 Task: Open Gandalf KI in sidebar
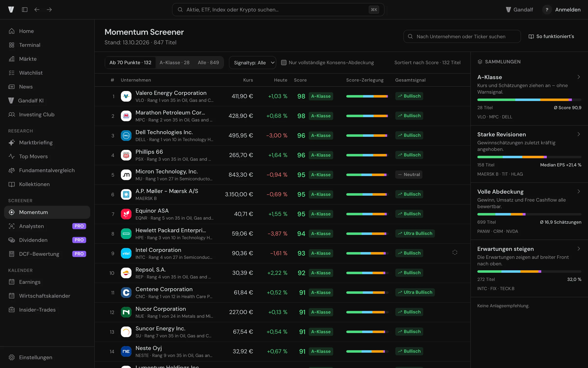47,101
